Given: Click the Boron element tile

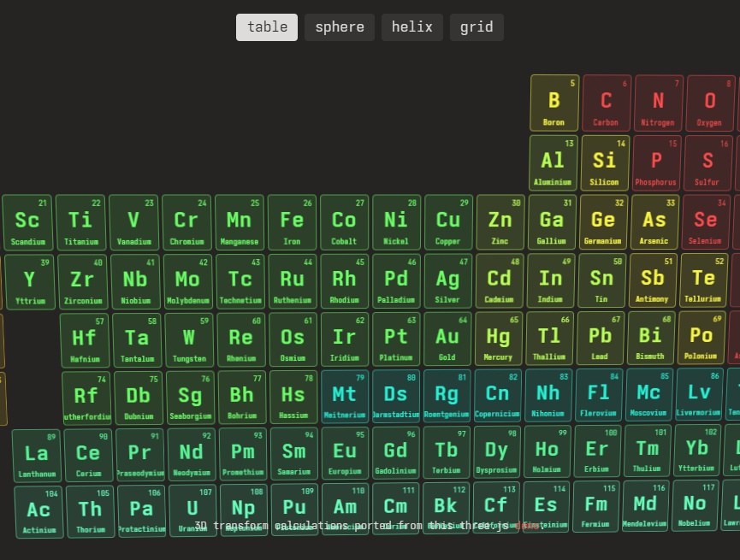Looking at the screenshot, I should pyautogui.click(x=554, y=103).
